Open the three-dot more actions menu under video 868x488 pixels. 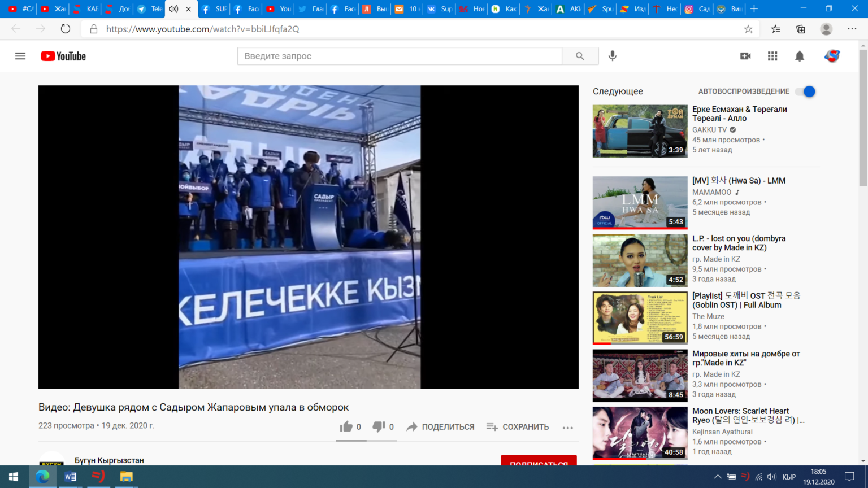(568, 428)
